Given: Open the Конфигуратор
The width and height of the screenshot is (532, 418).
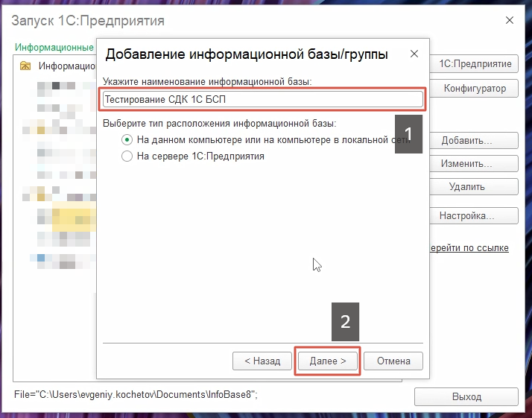Looking at the screenshot, I should click(x=475, y=89).
